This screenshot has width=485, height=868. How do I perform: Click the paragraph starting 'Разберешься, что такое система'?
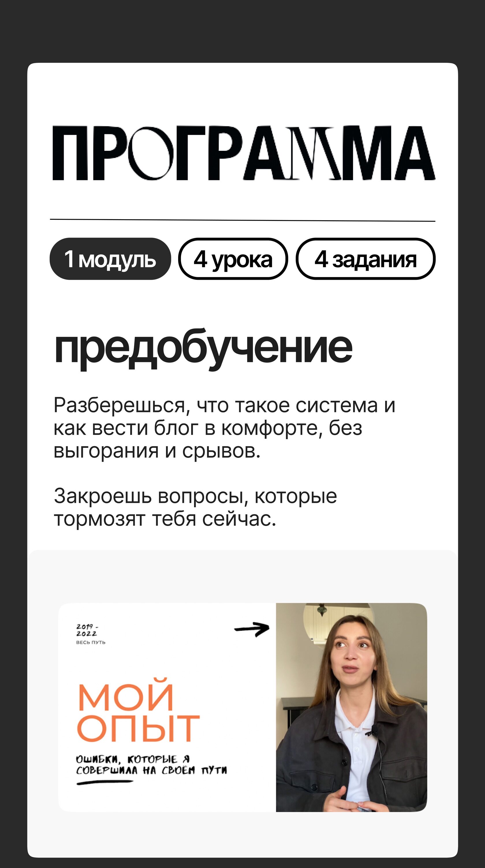[224, 428]
